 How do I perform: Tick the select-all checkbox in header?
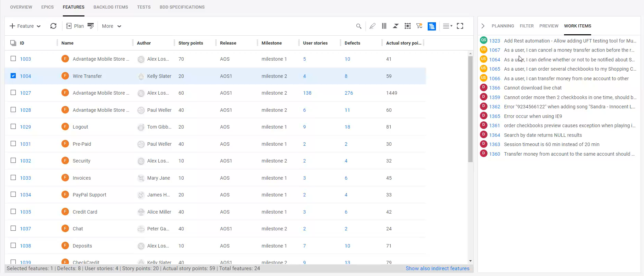13,43
